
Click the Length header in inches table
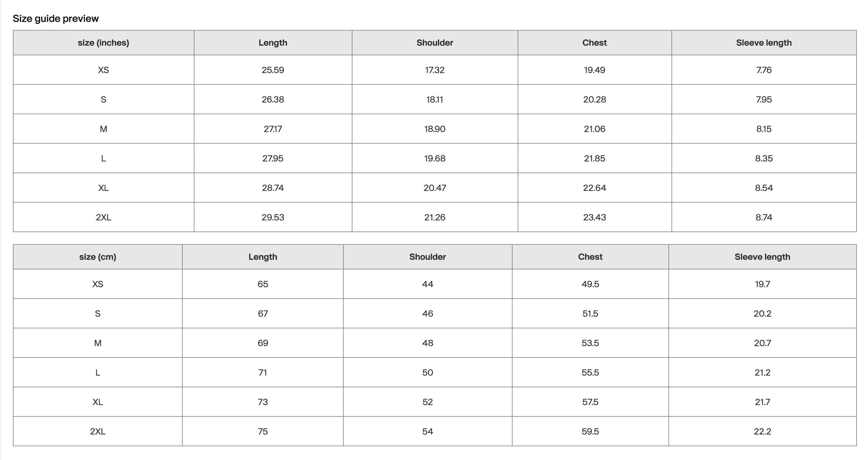tap(273, 43)
